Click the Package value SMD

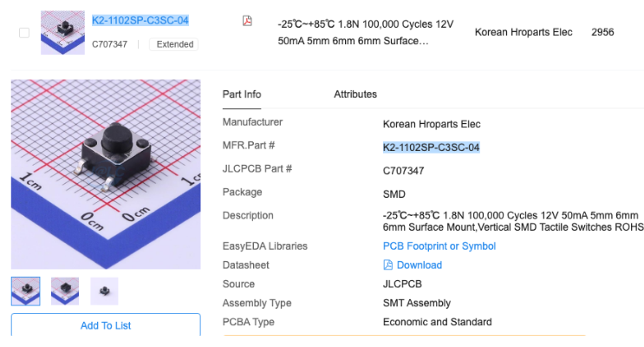pyautogui.click(x=394, y=194)
